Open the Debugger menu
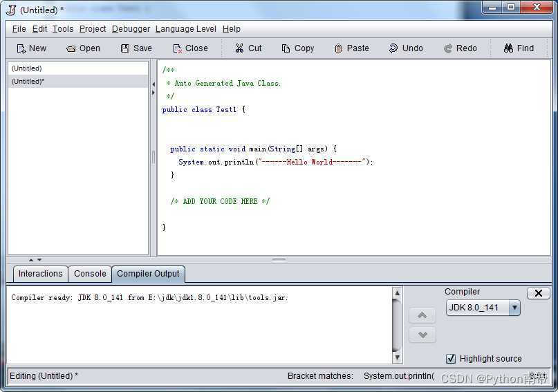Image resolution: width=558 pixels, height=392 pixels. (131, 29)
